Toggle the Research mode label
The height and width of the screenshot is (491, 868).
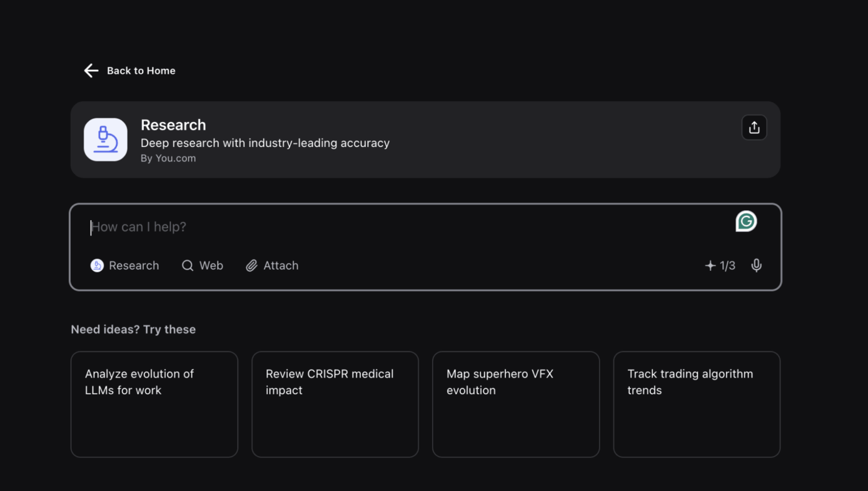(134, 265)
